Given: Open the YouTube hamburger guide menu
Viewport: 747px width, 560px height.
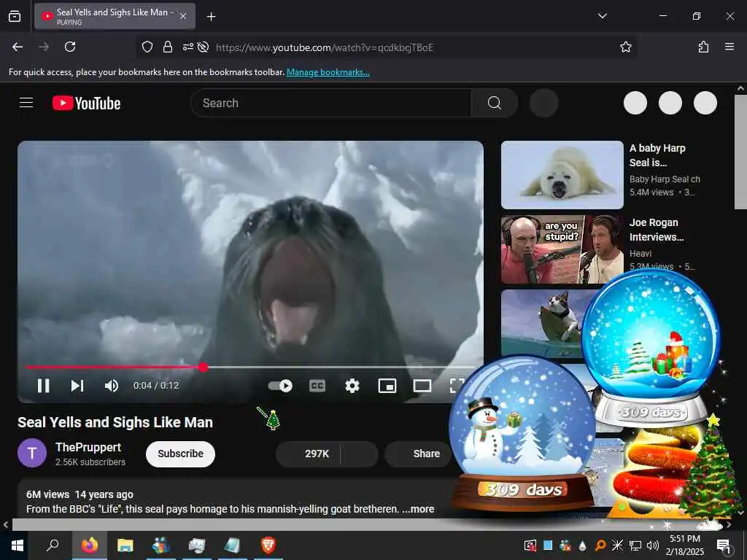Looking at the screenshot, I should pos(26,103).
